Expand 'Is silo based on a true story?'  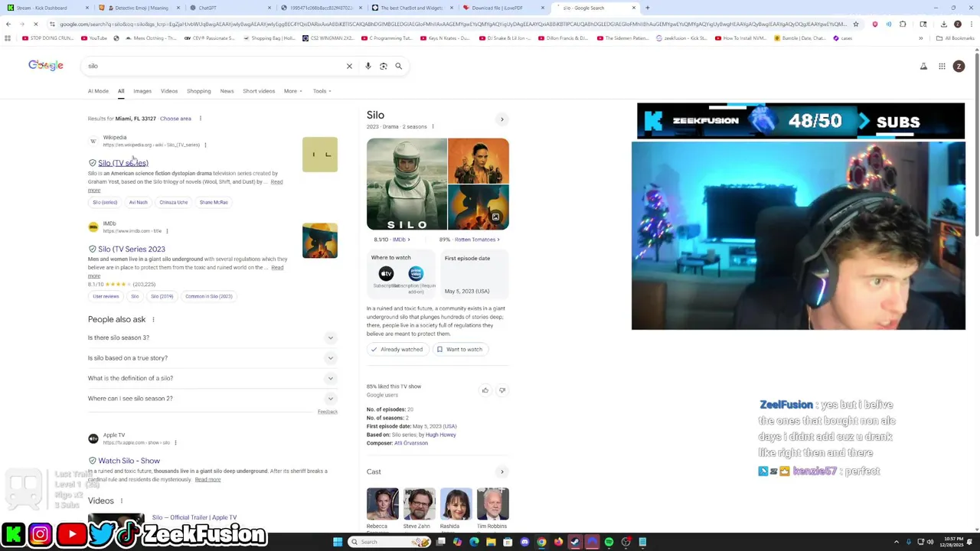212,358
